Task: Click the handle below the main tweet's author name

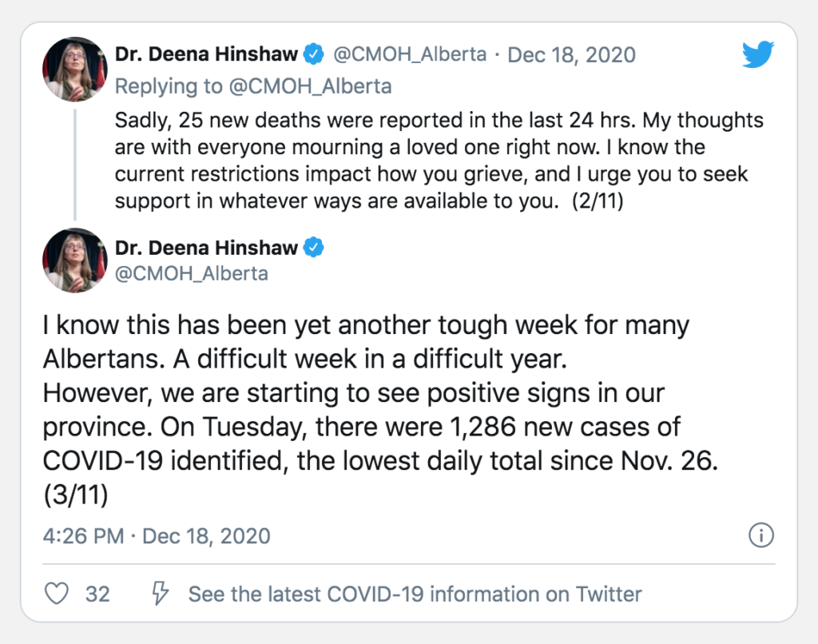Action: [192, 273]
